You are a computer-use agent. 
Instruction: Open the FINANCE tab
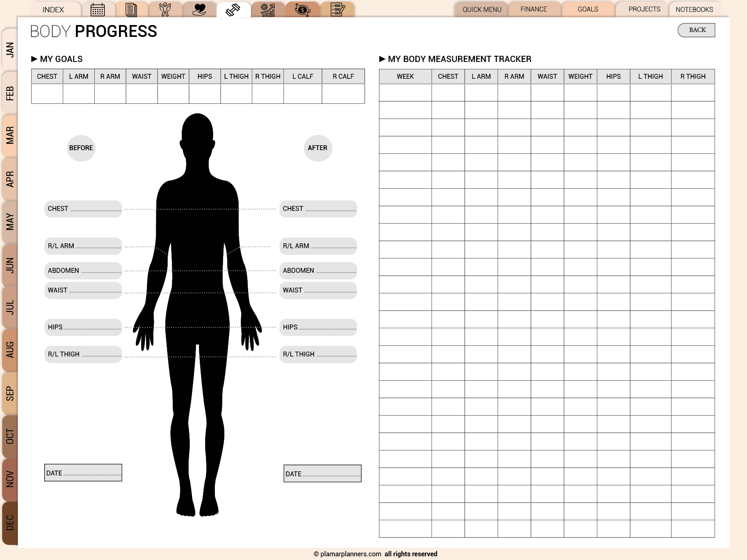[x=534, y=9]
